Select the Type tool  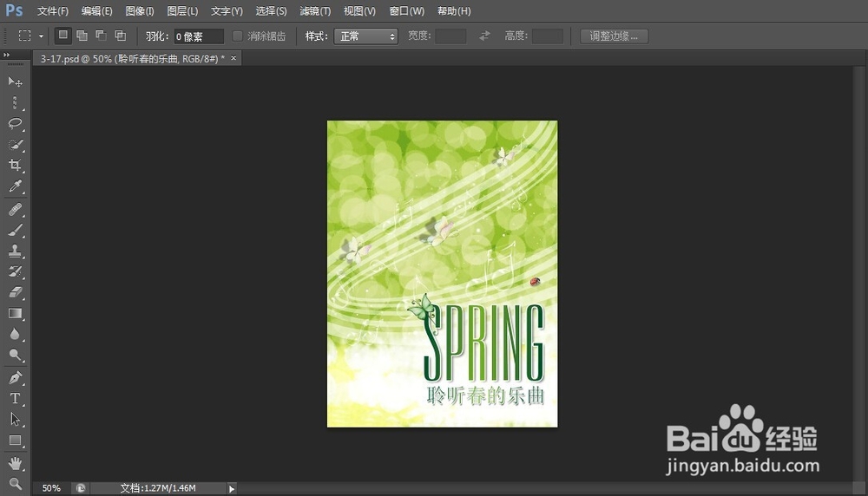coord(15,399)
